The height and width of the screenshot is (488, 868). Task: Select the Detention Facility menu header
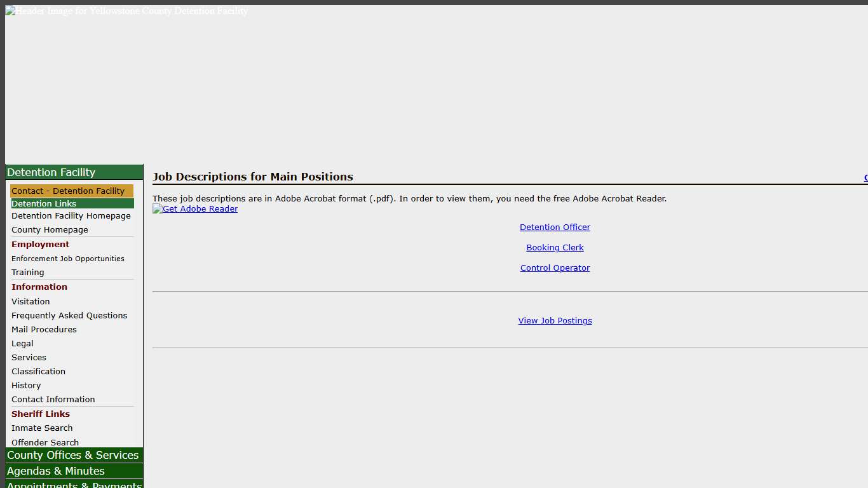tap(51, 172)
